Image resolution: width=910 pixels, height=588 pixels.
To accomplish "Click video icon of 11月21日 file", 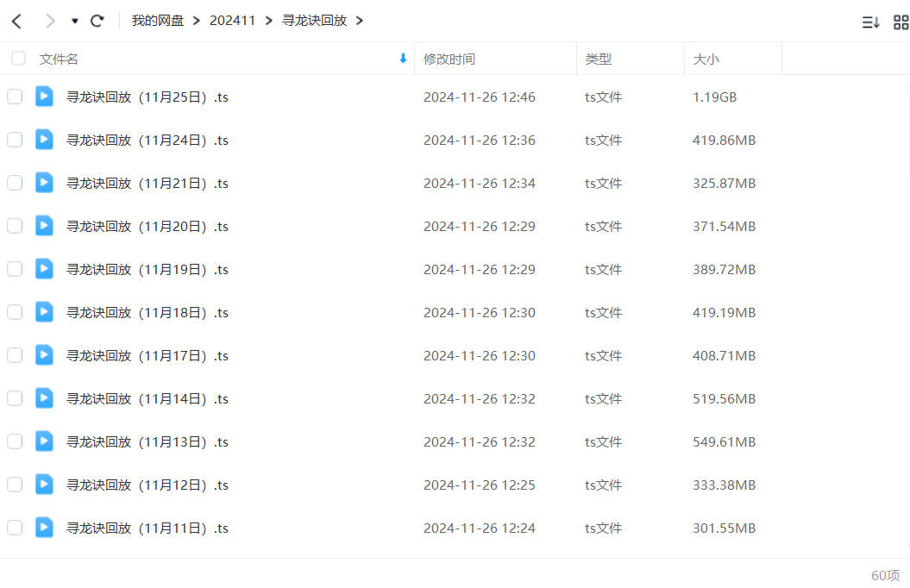I will [x=44, y=182].
